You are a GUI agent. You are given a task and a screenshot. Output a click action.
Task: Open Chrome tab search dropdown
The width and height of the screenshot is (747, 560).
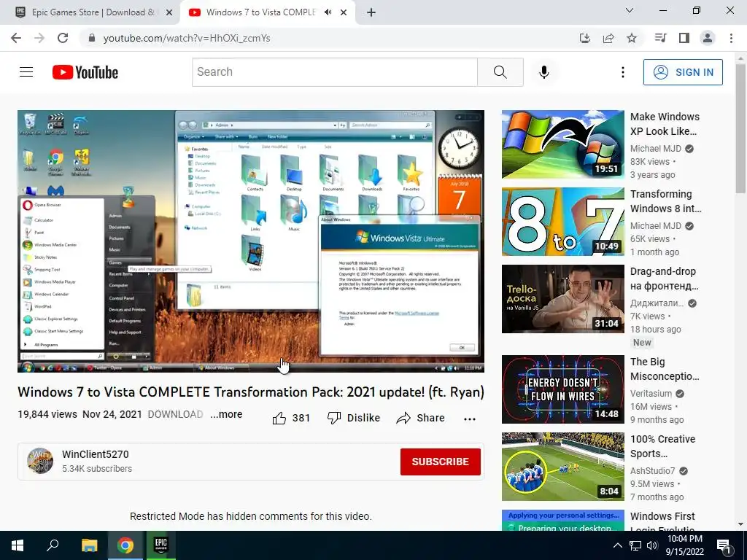pos(630,10)
